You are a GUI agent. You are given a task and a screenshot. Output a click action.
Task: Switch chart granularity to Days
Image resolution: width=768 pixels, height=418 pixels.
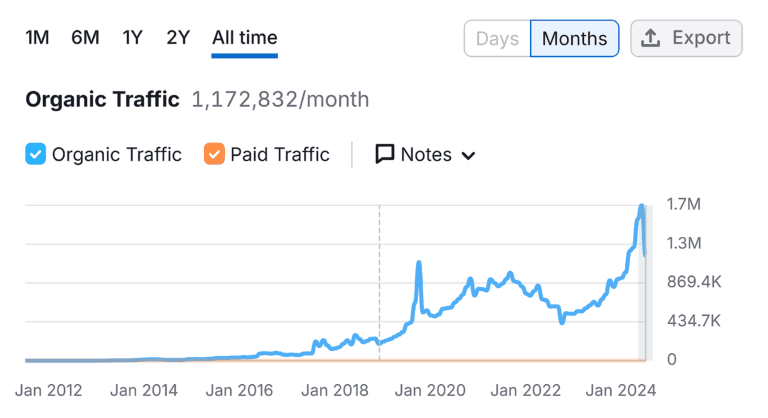[x=497, y=39]
